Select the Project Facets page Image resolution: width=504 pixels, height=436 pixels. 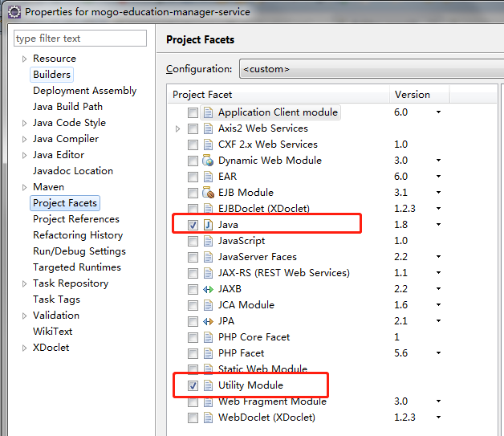pos(65,203)
